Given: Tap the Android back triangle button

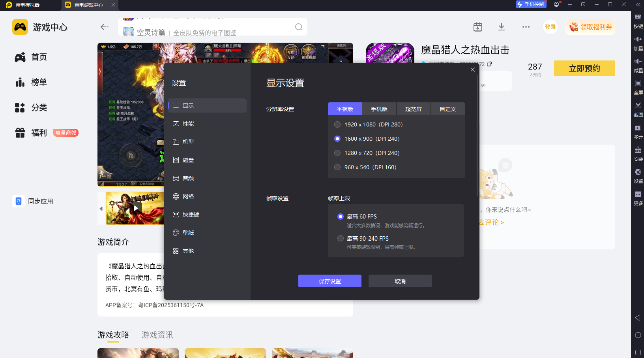Looking at the screenshot, I should coord(638,318).
